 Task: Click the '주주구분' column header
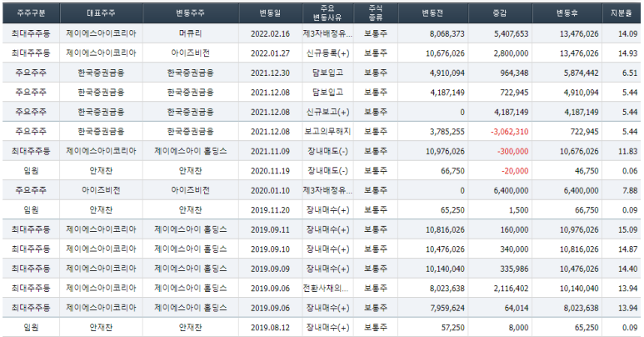[31, 13]
